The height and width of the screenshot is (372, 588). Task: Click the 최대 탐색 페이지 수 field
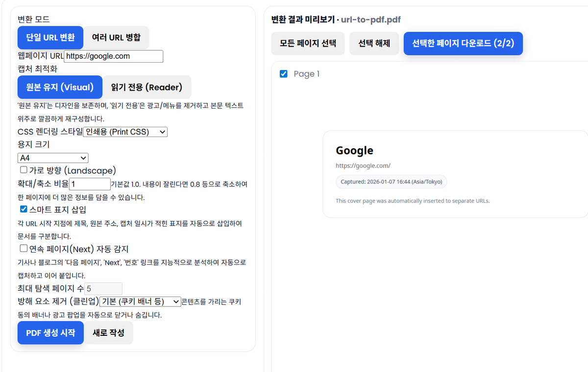(103, 289)
